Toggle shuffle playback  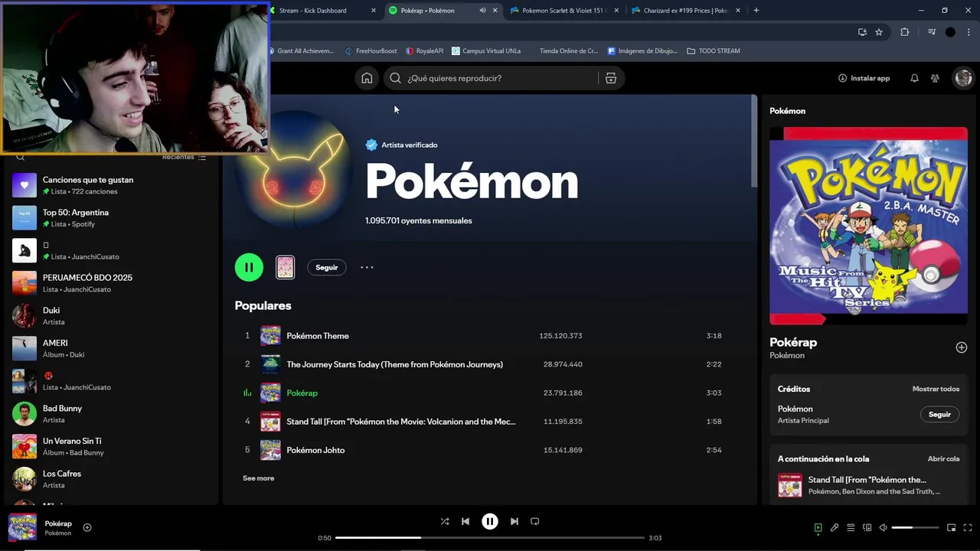pyautogui.click(x=445, y=521)
